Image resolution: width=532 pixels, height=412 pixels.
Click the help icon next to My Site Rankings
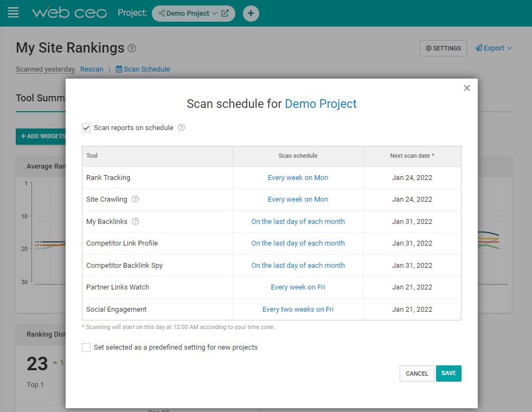click(131, 49)
